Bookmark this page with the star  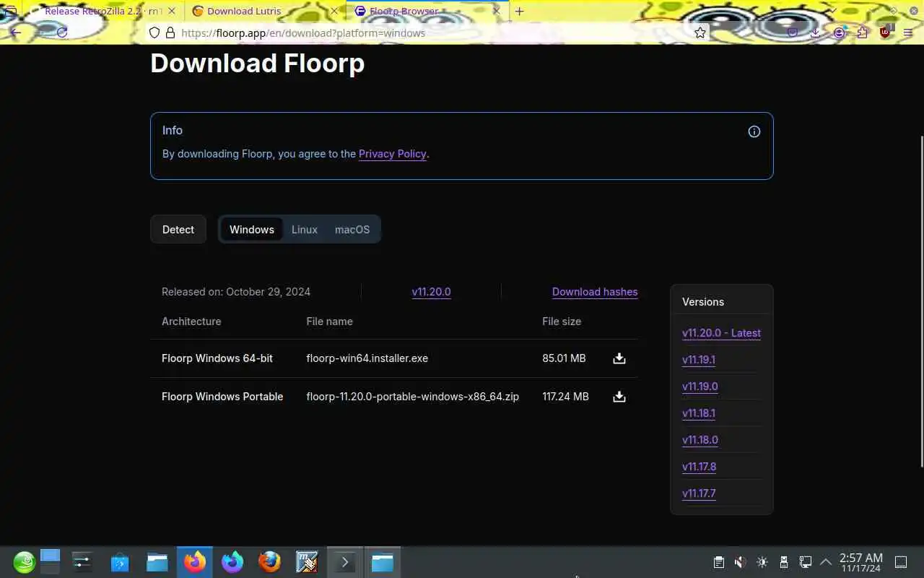tap(699, 33)
